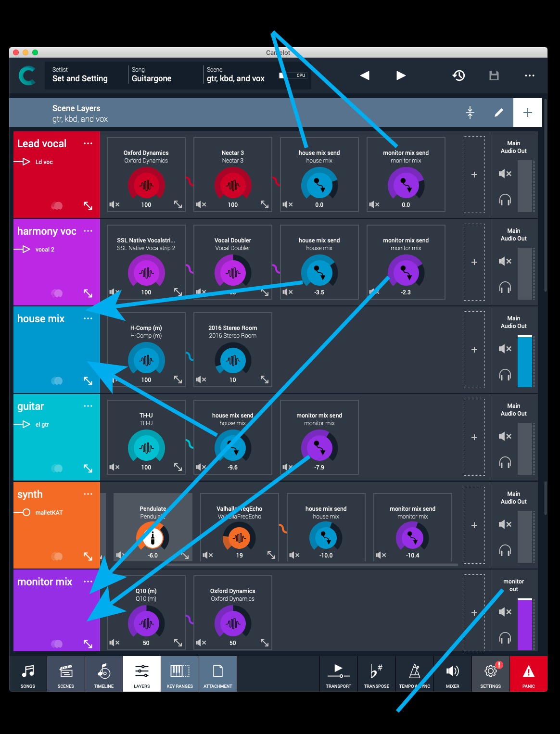Switch to the TIMELINE tab
560x734 pixels.
coord(103,673)
